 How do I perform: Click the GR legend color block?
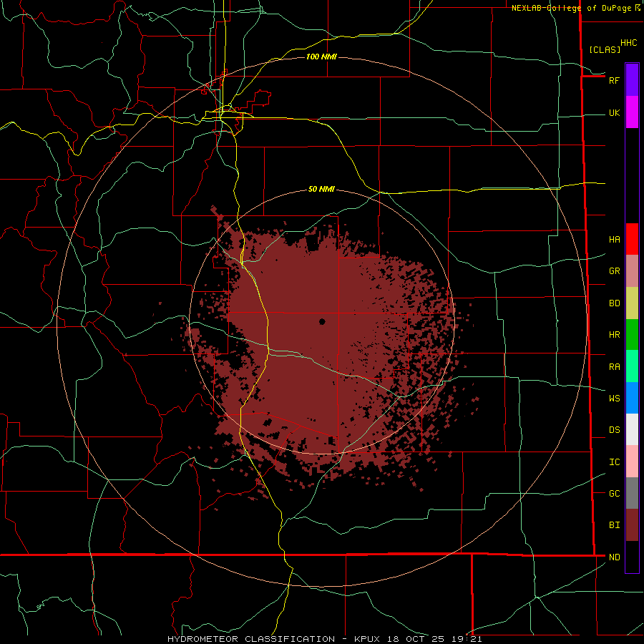pyautogui.click(x=632, y=271)
